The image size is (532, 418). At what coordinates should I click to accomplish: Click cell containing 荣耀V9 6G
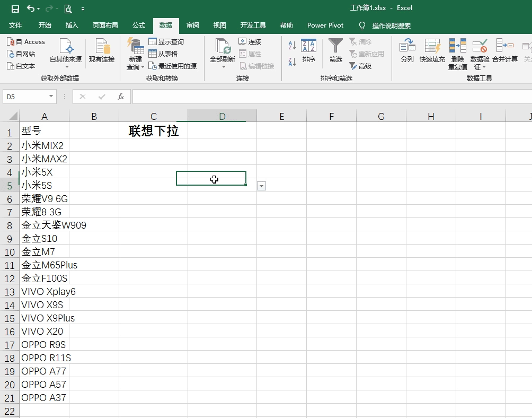[x=45, y=198]
